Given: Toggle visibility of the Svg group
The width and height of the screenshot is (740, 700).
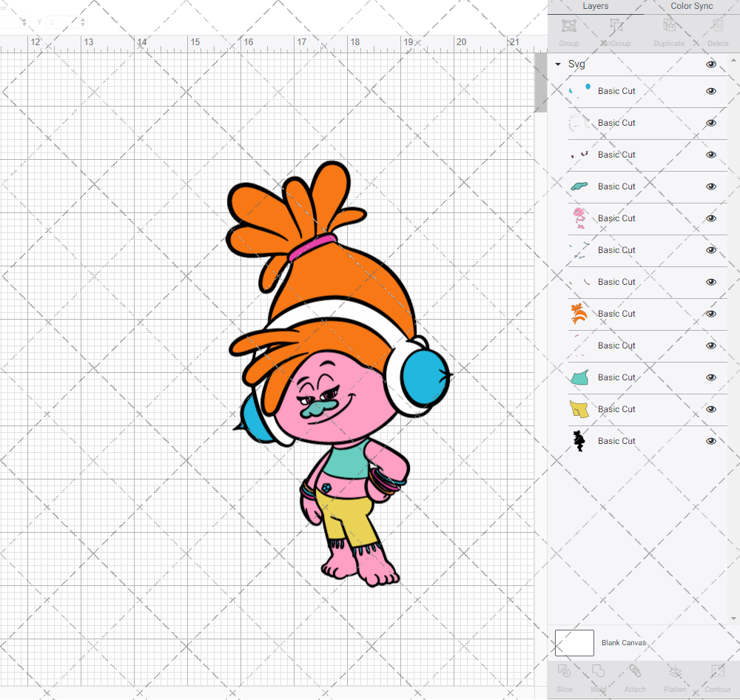Looking at the screenshot, I should [x=711, y=64].
